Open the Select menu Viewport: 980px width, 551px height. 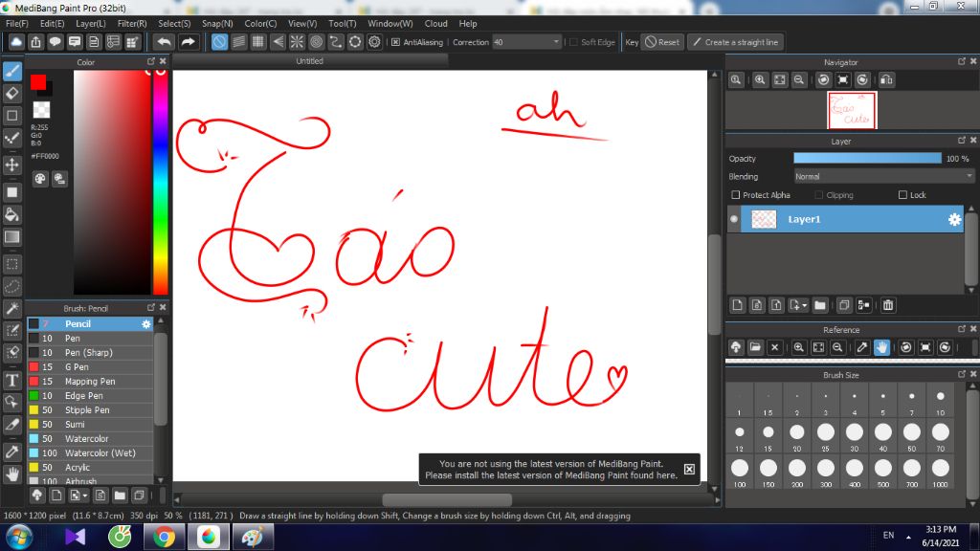pos(174,23)
